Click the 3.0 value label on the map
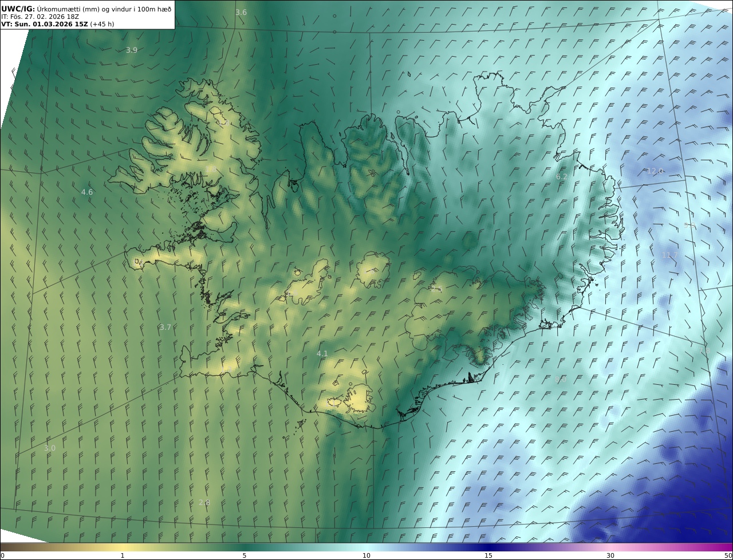The height and width of the screenshot is (560, 733). (50, 448)
